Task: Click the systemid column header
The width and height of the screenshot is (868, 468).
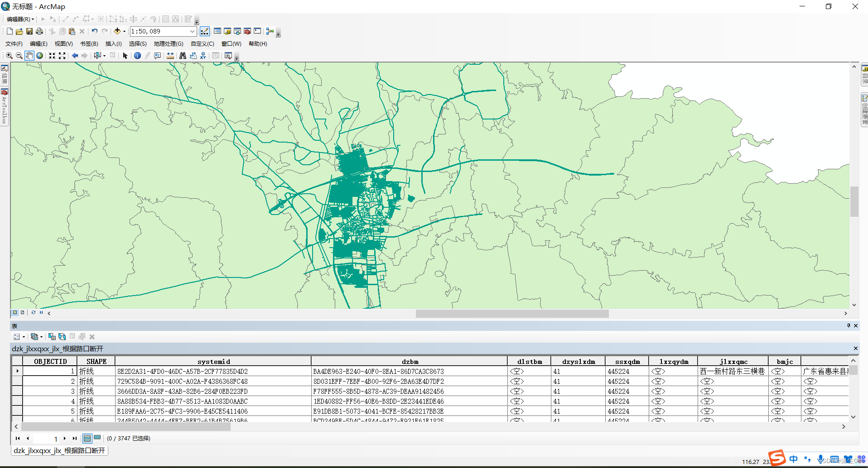Action: click(x=213, y=361)
